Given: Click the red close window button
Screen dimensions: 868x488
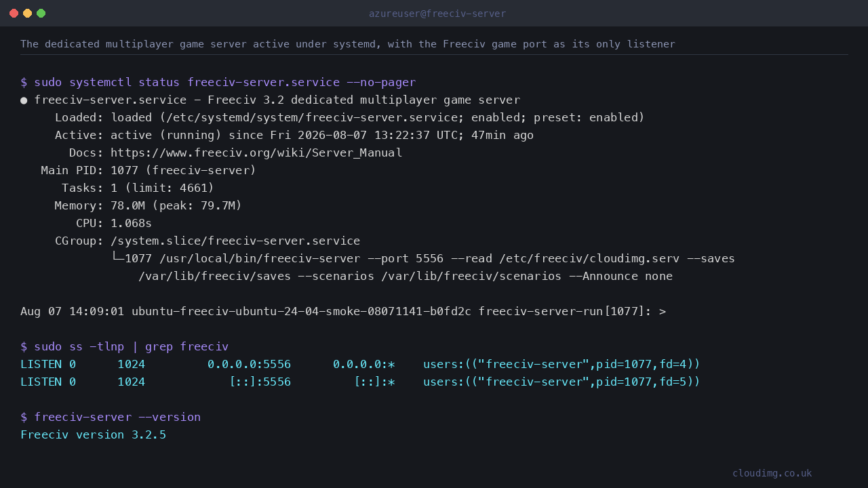Looking at the screenshot, I should [x=14, y=14].
